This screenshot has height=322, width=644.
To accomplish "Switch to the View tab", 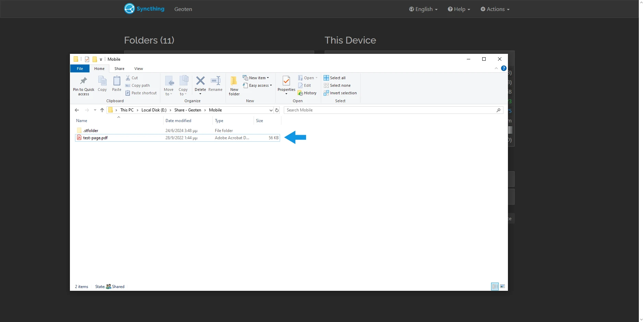I will pyautogui.click(x=138, y=69).
